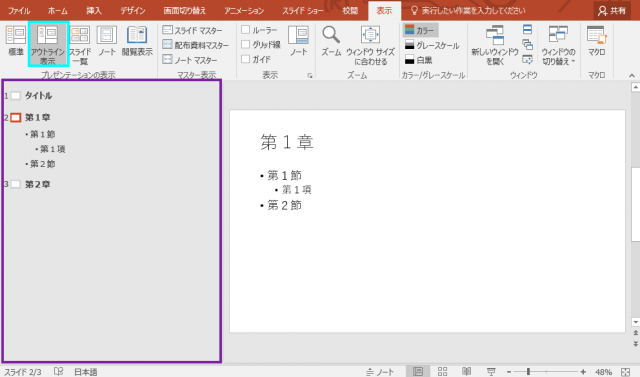The height and width of the screenshot is (377, 640).
Task: Enable the グリッド線 checkbox
Action: coord(245,44)
